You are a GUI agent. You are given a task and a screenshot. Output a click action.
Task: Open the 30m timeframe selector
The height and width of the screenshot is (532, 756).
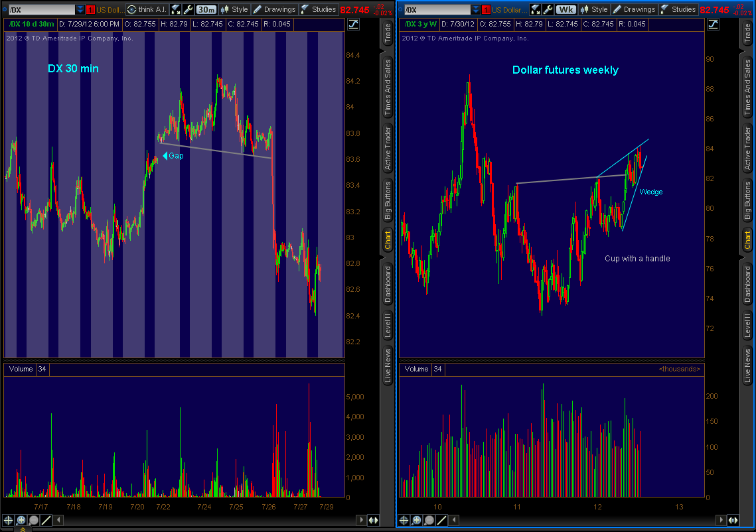pyautogui.click(x=206, y=9)
